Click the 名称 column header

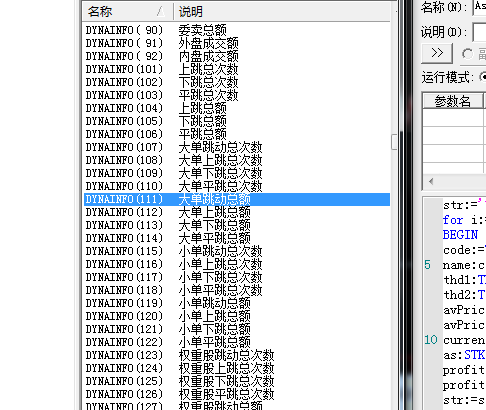(128, 12)
